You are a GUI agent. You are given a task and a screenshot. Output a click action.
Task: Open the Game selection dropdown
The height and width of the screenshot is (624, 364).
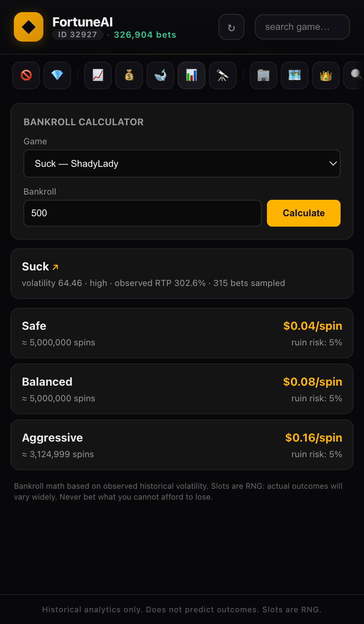pos(182,163)
